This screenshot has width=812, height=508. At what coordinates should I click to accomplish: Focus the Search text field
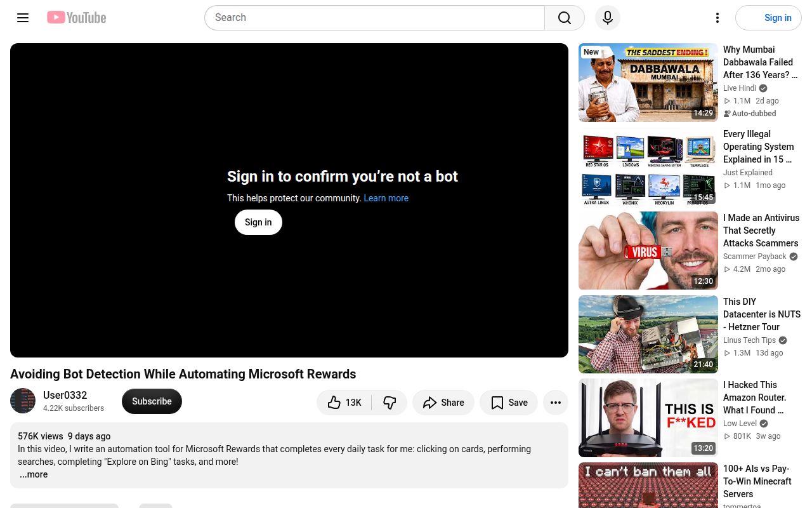374,18
